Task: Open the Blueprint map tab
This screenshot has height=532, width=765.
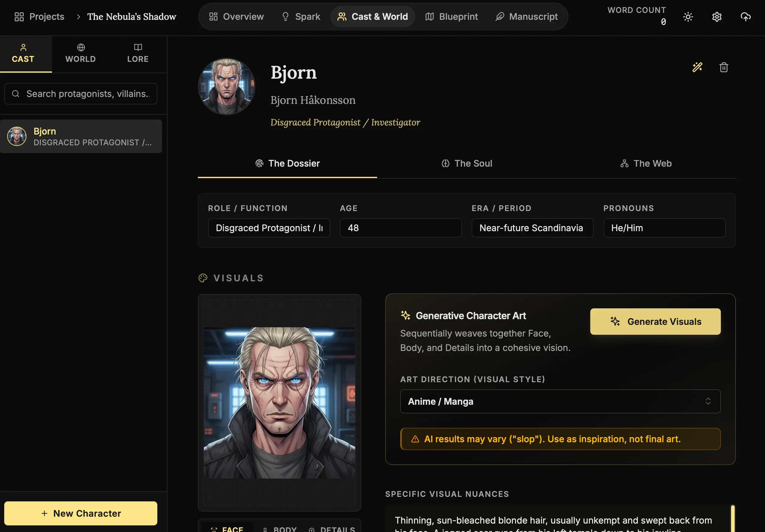Action: [x=452, y=17]
